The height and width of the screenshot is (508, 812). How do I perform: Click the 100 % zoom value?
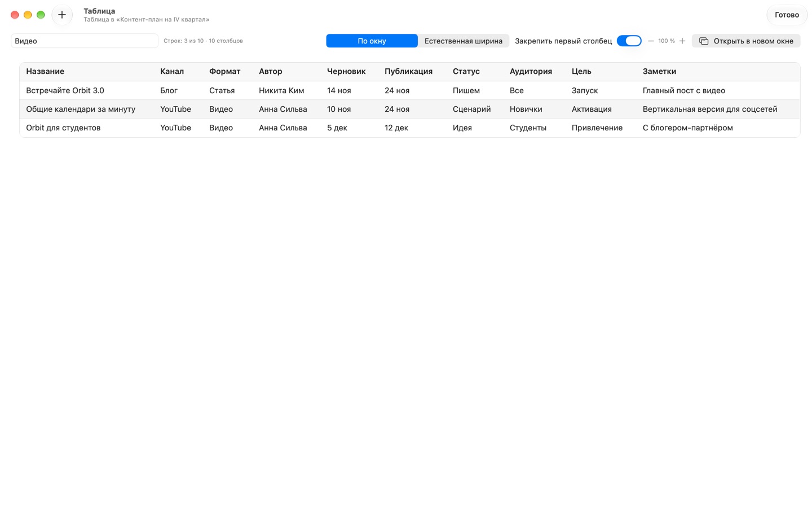(x=667, y=41)
